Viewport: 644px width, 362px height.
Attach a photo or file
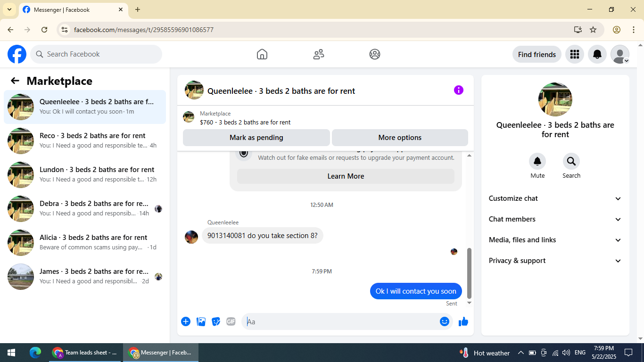[201, 321]
